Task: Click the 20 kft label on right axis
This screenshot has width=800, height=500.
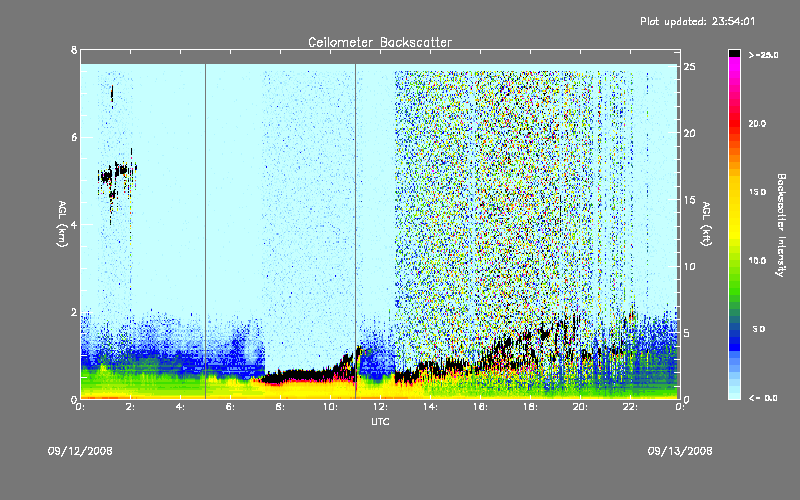Action: click(689, 133)
